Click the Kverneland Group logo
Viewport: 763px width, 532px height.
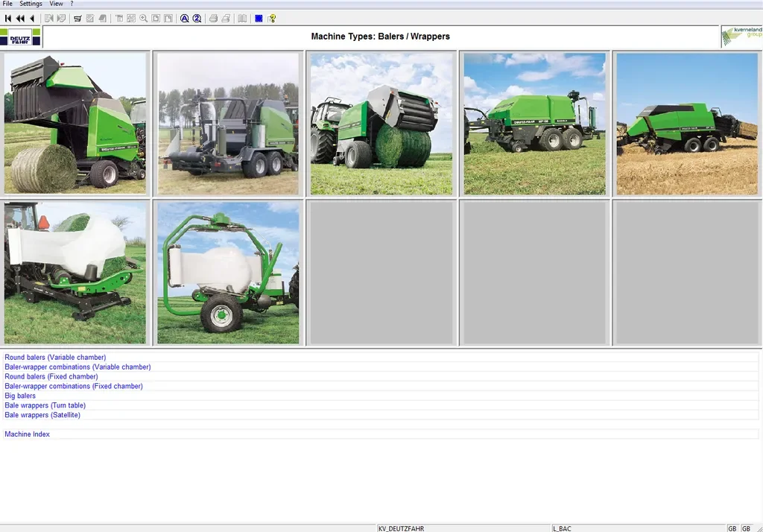pos(741,37)
